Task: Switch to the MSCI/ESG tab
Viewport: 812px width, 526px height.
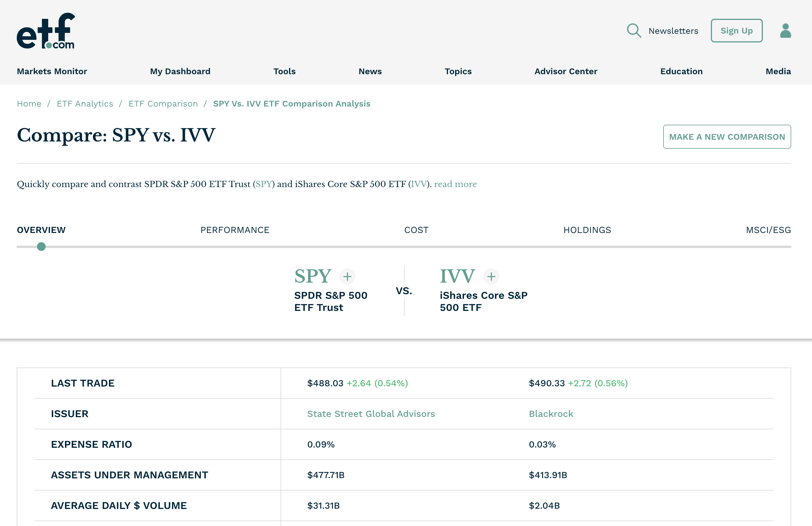Action: click(x=768, y=230)
